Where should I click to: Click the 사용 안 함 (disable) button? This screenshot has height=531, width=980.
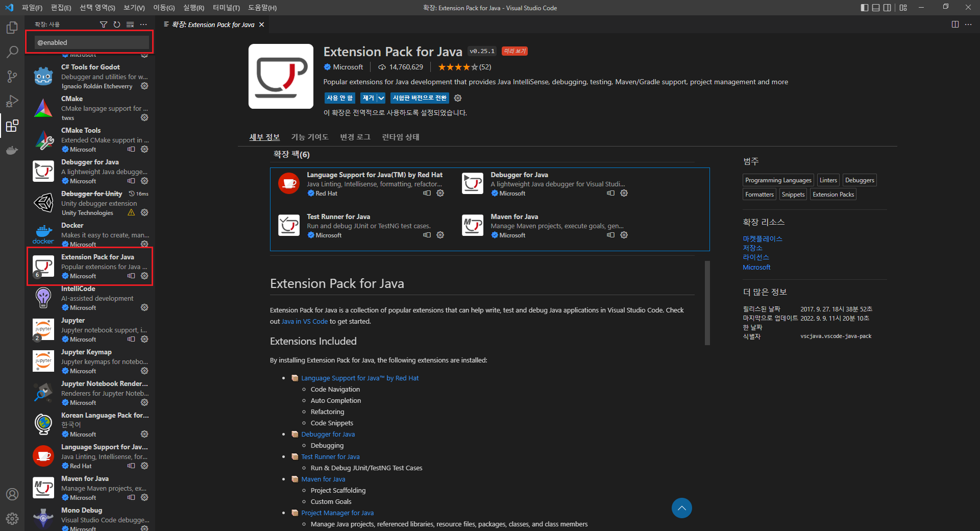(339, 98)
